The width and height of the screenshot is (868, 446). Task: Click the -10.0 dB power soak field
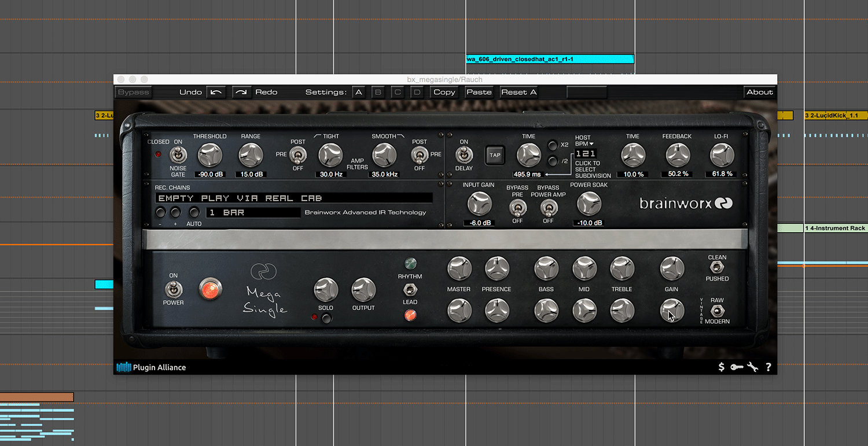point(589,223)
